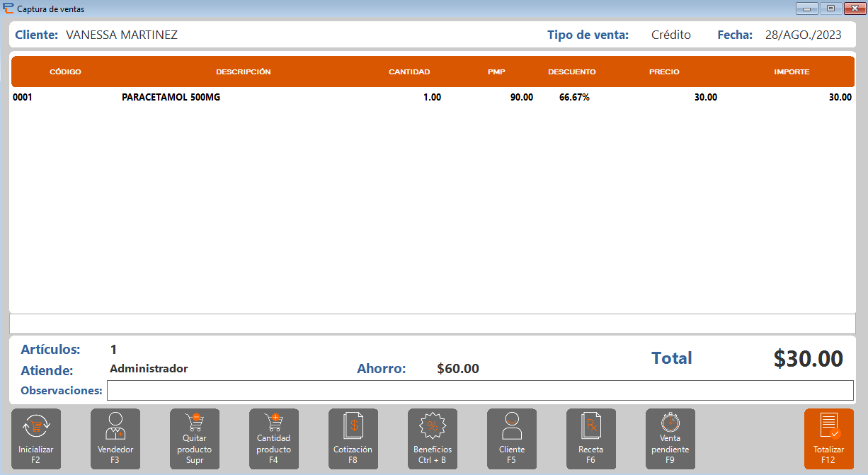The width and height of the screenshot is (868, 475).
Task: Focus the Observaciones input field
Action: (480, 390)
